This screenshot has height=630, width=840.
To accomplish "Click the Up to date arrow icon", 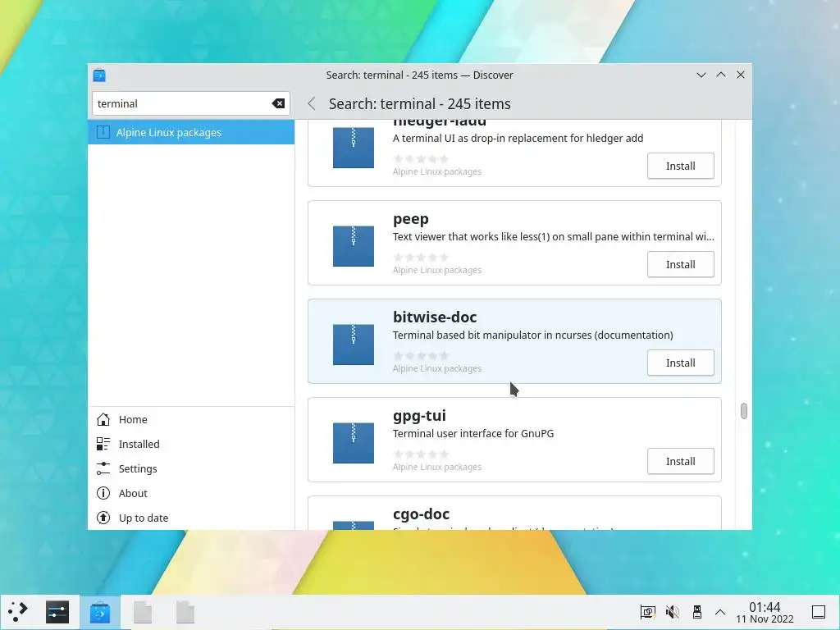I will pos(103,518).
